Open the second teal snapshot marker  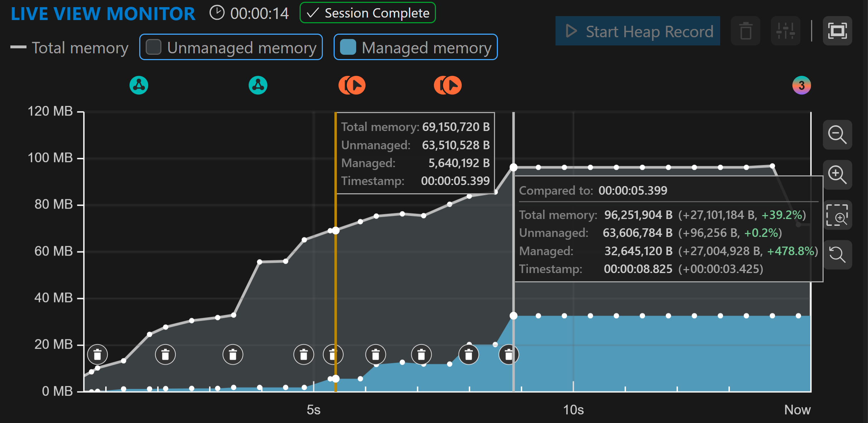[x=257, y=85]
